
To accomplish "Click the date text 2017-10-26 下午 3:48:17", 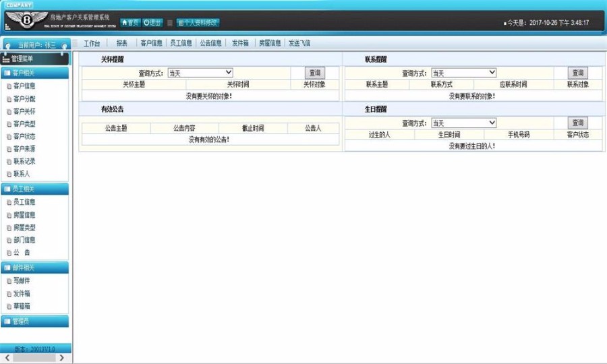I will [559, 23].
